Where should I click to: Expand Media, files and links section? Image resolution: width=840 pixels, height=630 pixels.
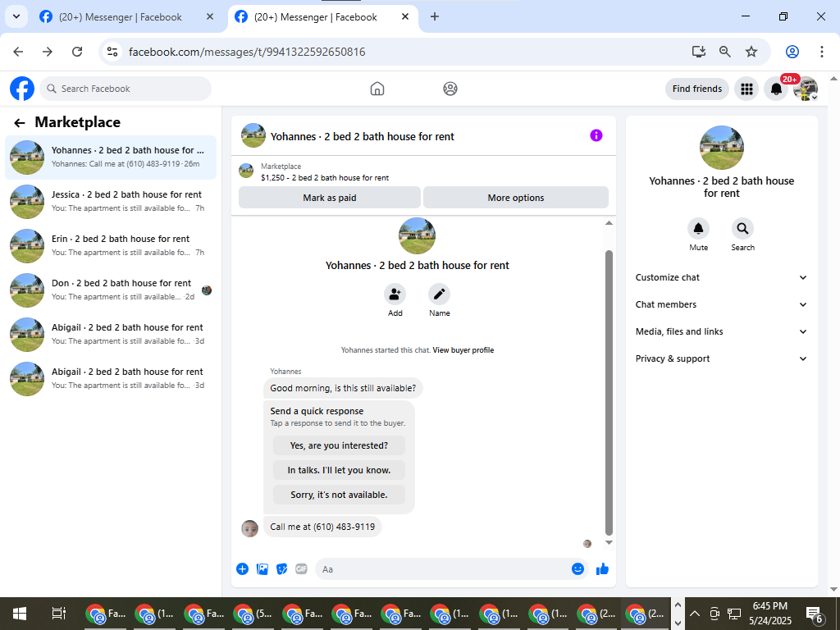click(721, 331)
